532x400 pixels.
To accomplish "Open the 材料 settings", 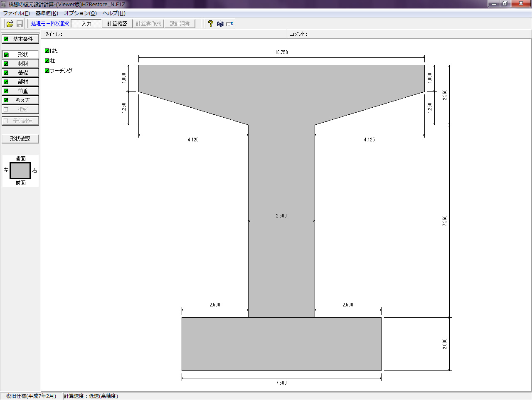I will click(20, 64).
